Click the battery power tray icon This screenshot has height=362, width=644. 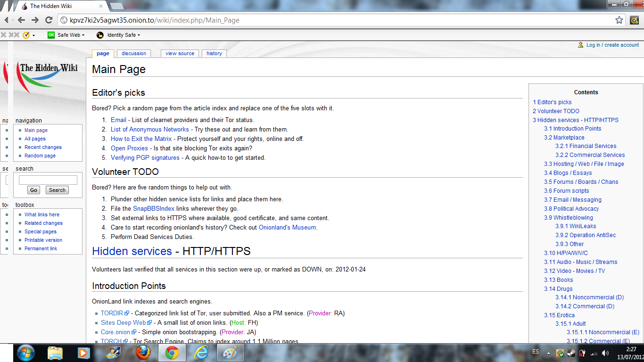coord(583,353)
